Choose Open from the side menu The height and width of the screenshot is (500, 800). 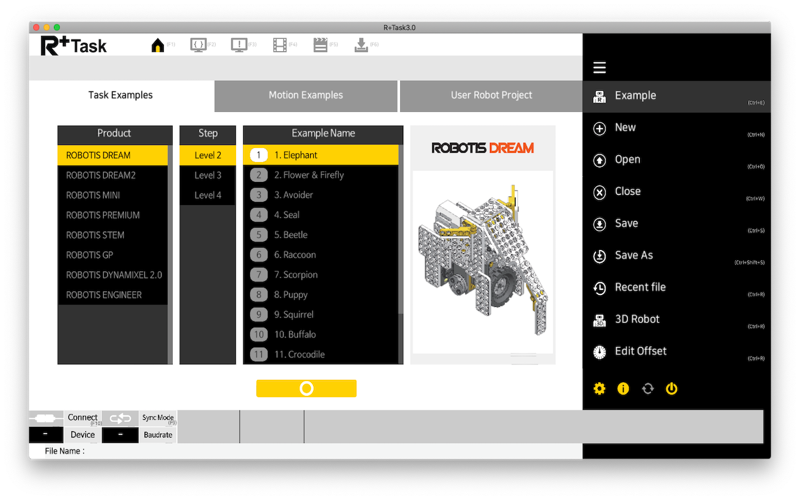tap(677, 160)
